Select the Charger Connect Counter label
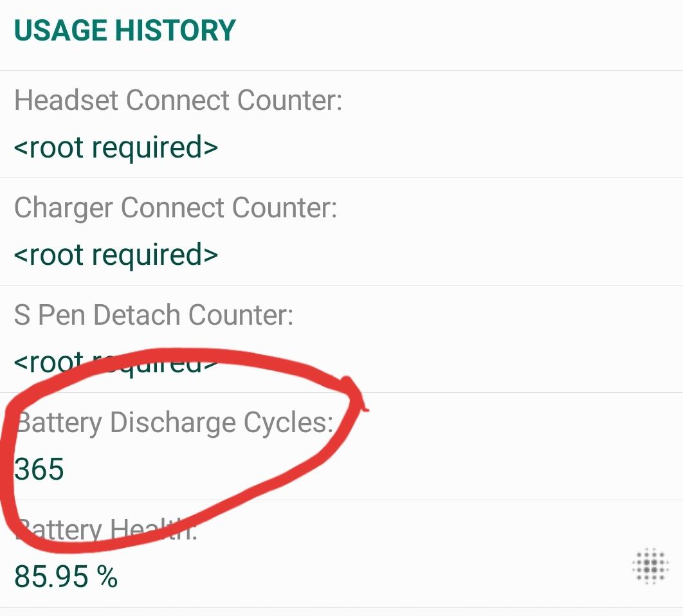The width and height of the screenshot is (683, 616). (x=176, y=208)
